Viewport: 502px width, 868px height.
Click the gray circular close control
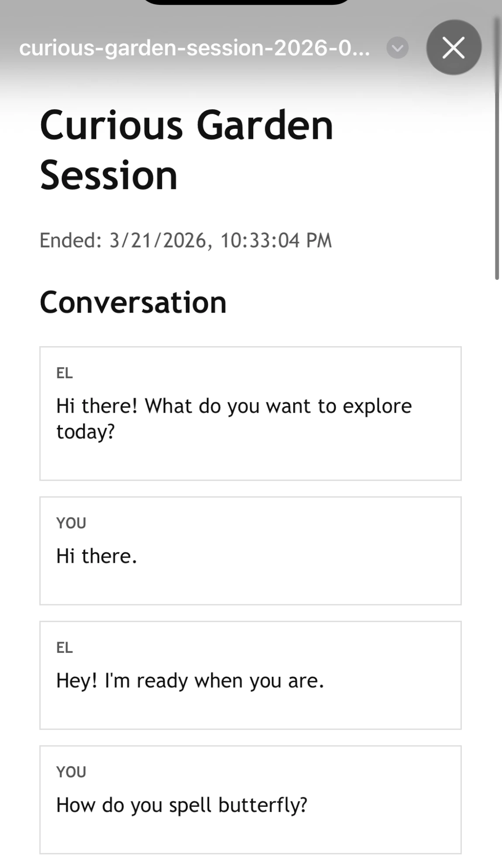click(453, 48)
